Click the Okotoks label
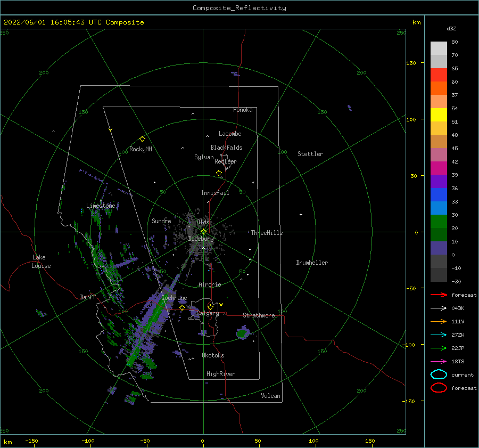The width and height of the screenshot is (479, 448). 213,355
